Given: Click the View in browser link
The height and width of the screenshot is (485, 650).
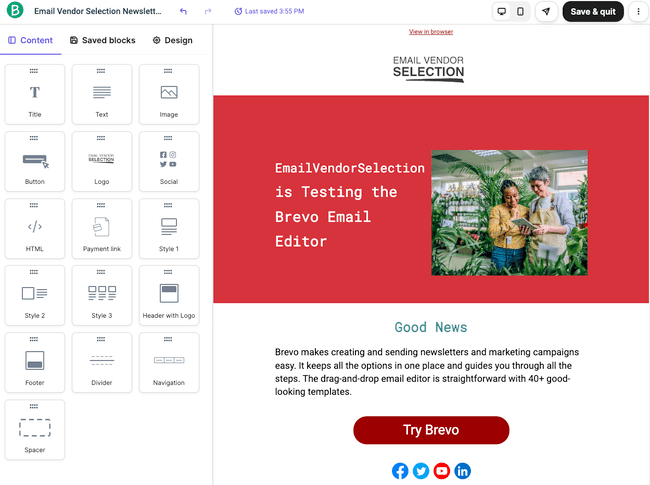Looking at the screenshot, I should 431,32.
